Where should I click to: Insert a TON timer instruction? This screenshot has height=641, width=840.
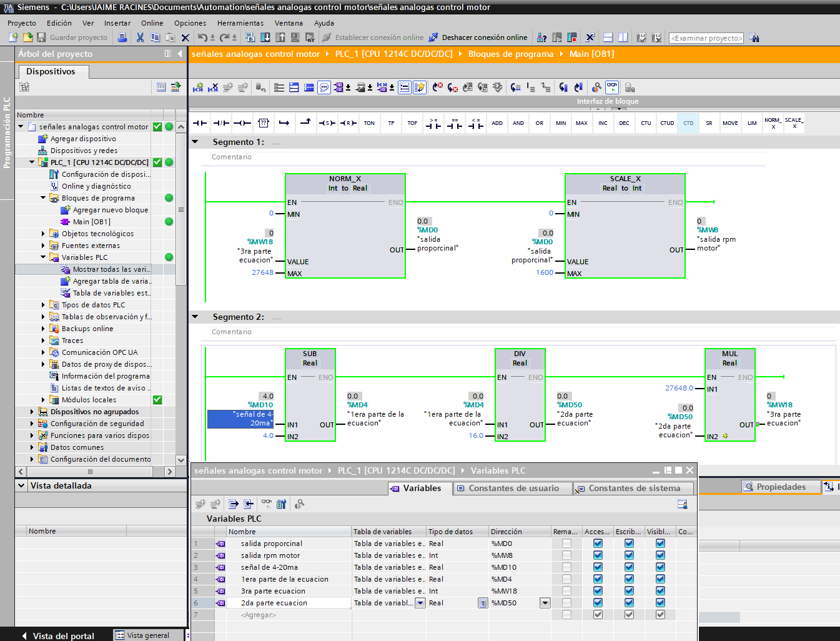click(369, 123)
